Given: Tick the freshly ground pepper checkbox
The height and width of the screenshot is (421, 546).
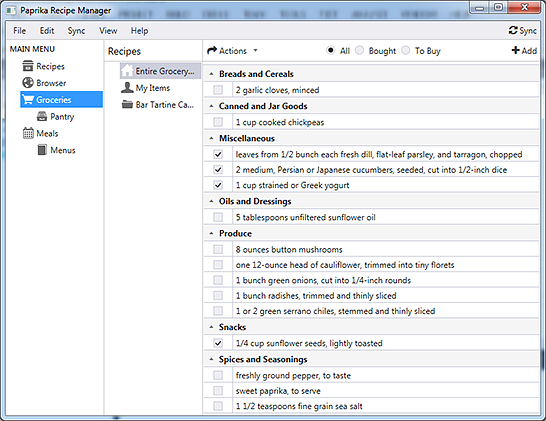Looking at the screenshot, I should [x=218, y=375].
